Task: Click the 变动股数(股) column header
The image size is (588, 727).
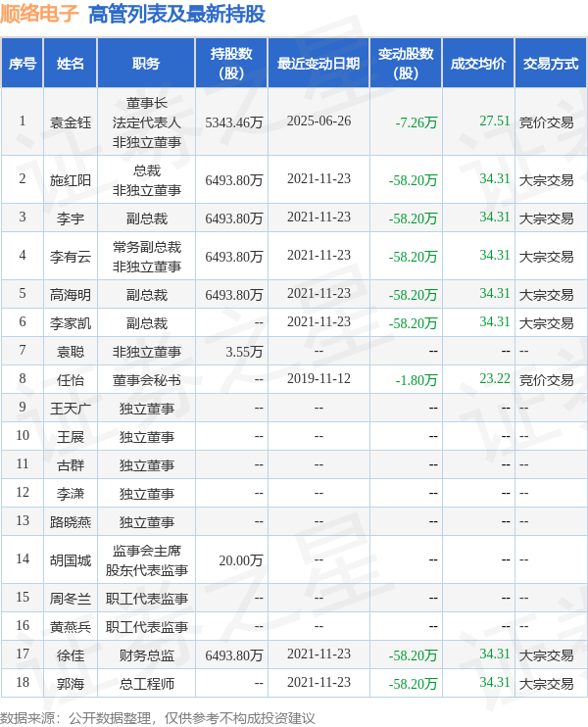Action: point(406,64)
